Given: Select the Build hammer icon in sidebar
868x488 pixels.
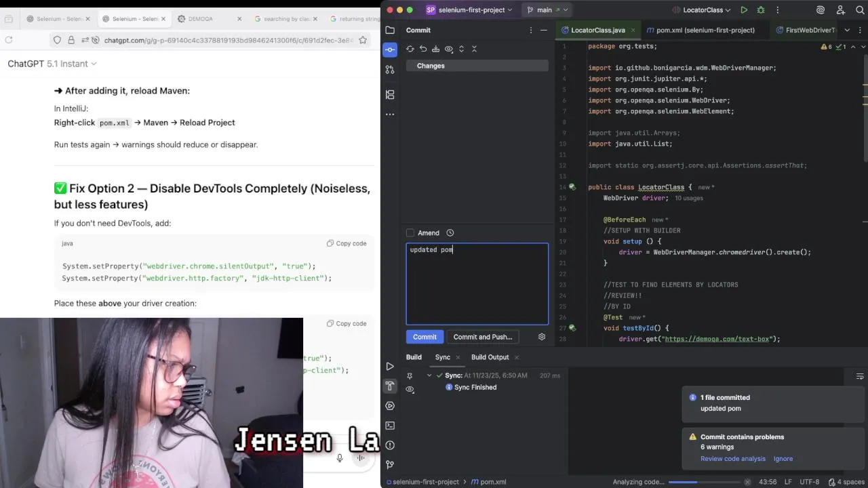Looking at the screenshot, I should 390,386.
